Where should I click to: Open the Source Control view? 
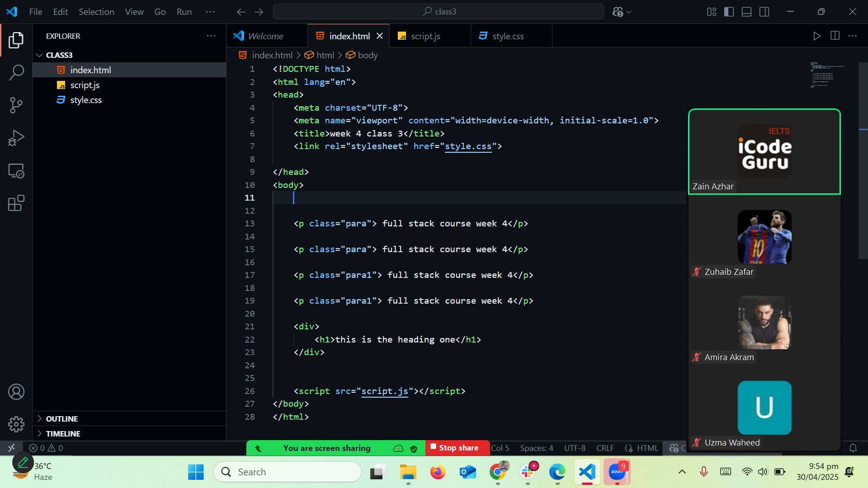click(x=16, y=105)
